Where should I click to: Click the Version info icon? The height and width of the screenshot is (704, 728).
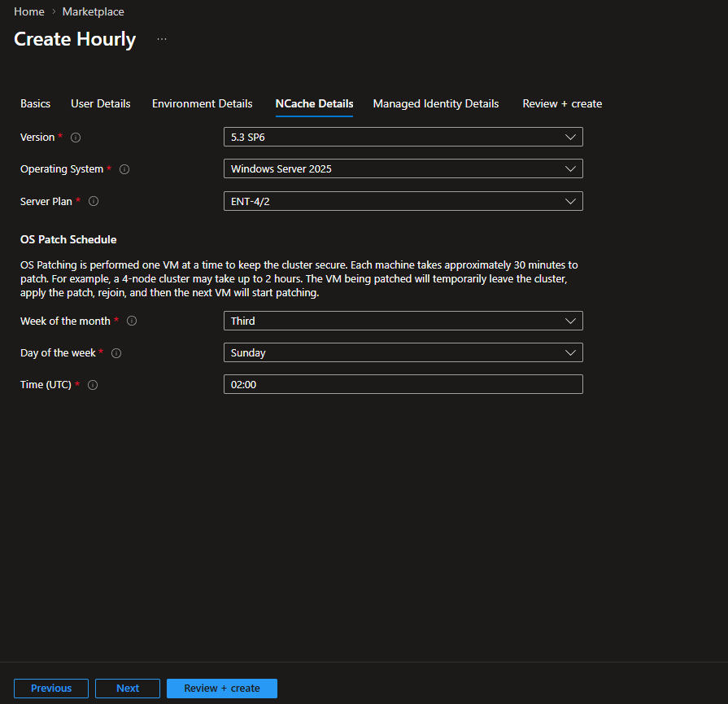(76, 138)
